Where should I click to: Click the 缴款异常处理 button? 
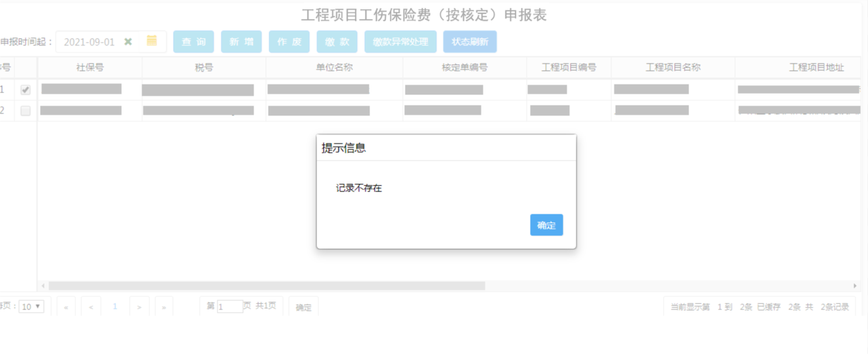click(x=400, y=42)
